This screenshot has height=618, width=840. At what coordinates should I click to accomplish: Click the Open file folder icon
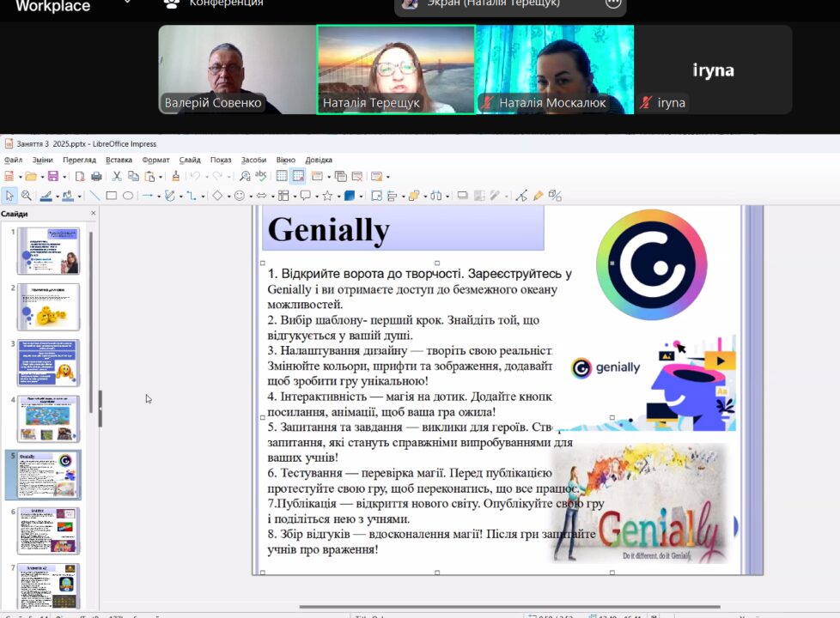coord(31,176)
